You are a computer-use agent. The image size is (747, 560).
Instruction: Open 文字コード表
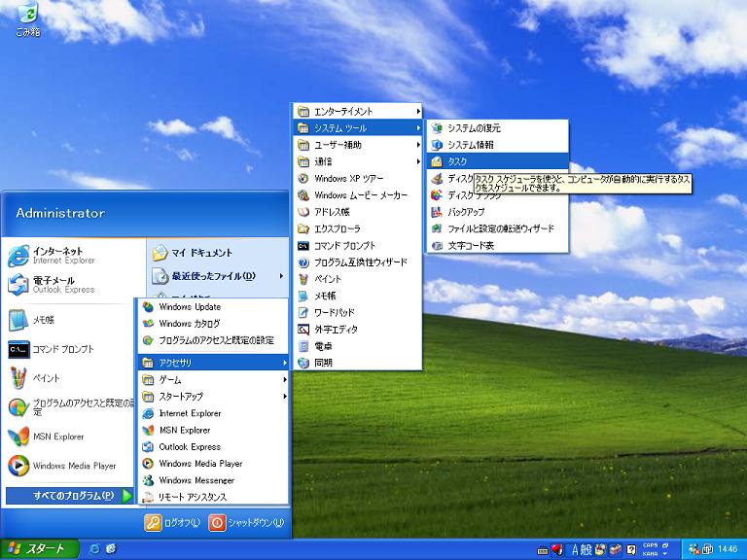[x=497, y=245]
